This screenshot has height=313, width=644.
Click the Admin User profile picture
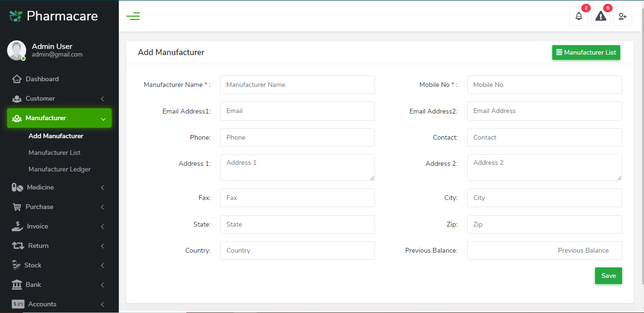tap(17, 50)
